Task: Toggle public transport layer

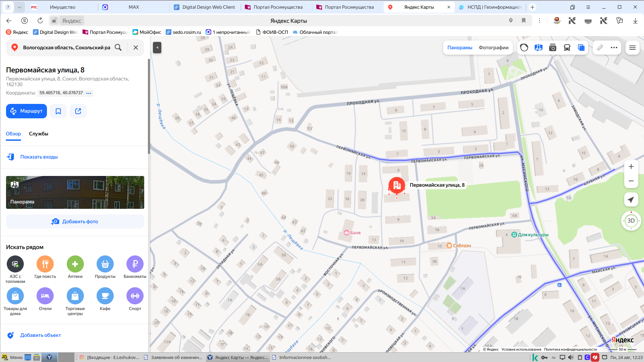Action: pos(567,48)
